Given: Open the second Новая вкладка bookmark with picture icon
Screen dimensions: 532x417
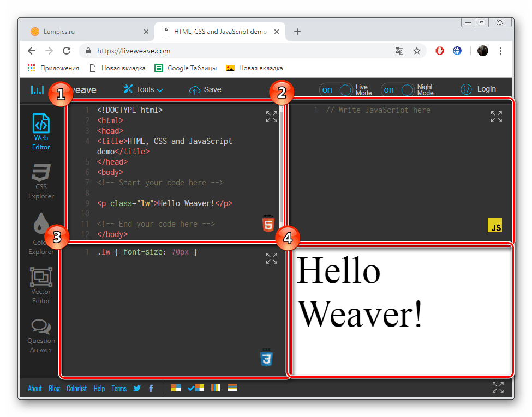Looking at the screenshot, I should tap(254, 68).
